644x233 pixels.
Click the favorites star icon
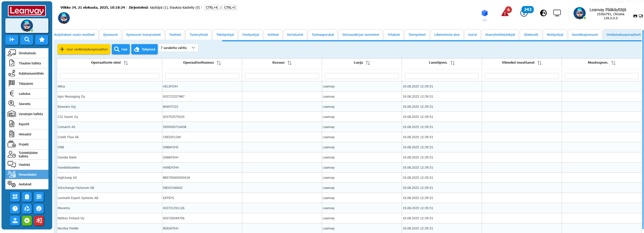point(42,40)
